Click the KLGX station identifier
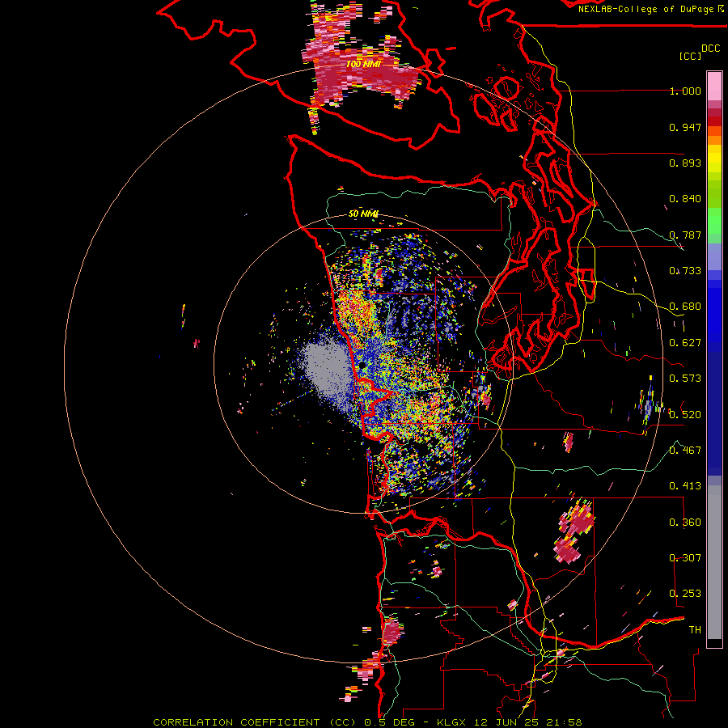 453,722
